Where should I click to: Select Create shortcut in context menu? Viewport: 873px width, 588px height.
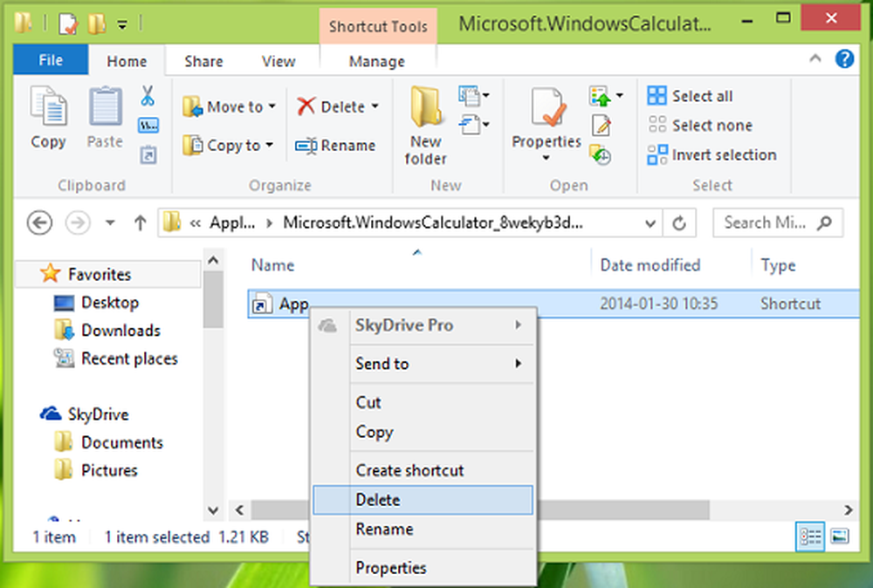[x=423, y=470]
